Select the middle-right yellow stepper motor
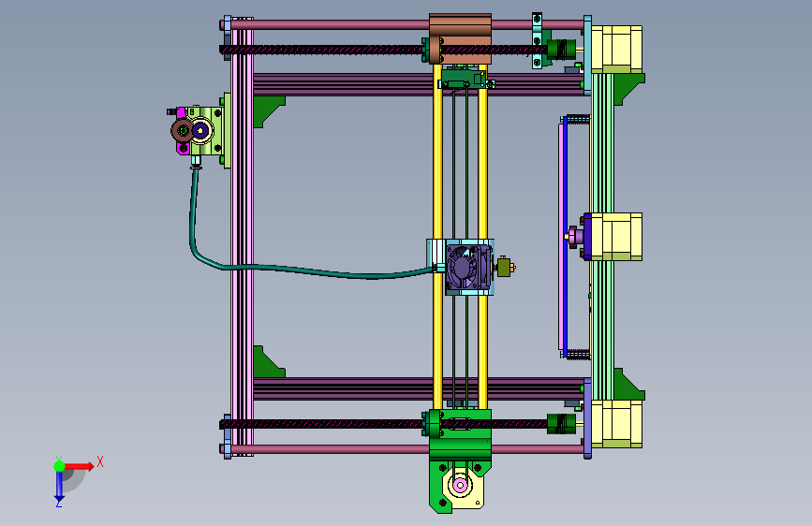Image resolution: width=812 pixels, height=526 pixels. pyautogui.click(x=615, y=237)
